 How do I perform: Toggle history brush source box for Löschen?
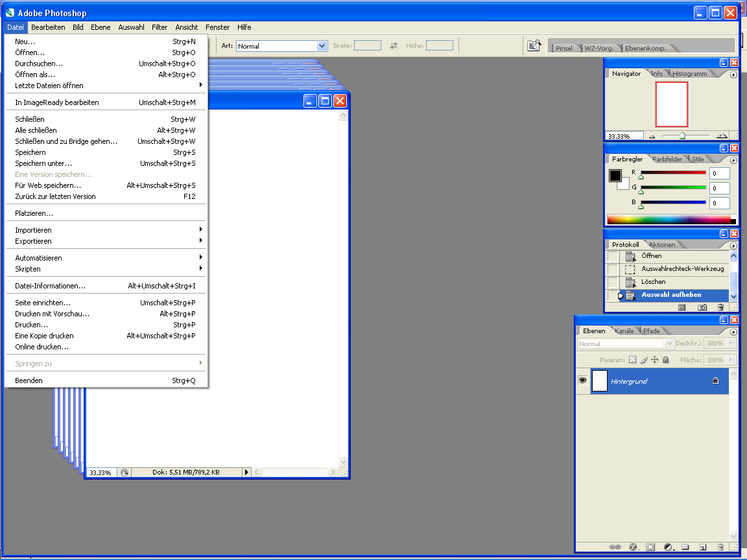613,283
